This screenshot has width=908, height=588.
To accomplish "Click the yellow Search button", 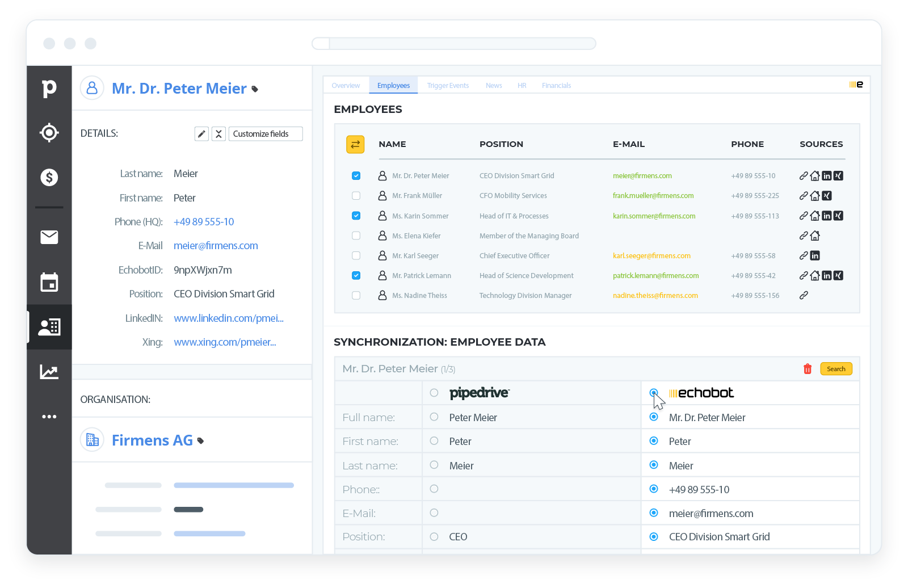I will pyautogui.click(x=836, y=368).
